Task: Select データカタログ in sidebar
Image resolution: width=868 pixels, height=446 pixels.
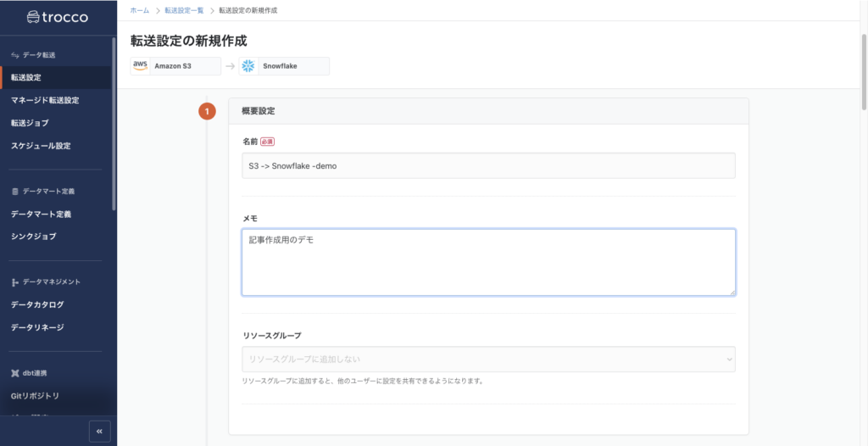Action: (37, 304)
